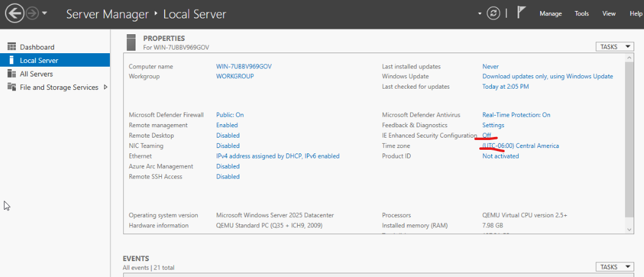Click the forward navigation arrow icon
Viewport: 644px width, 277px height.
pos(32,13)
